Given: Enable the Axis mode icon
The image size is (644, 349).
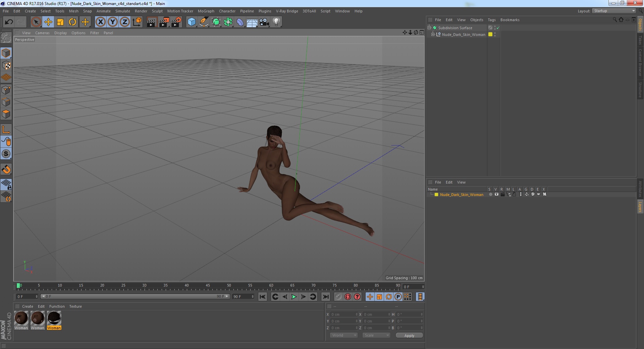Looking at the screenshot, I should point(6,130).
